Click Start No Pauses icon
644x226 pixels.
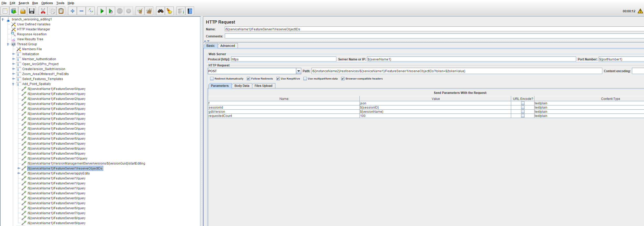111,11
